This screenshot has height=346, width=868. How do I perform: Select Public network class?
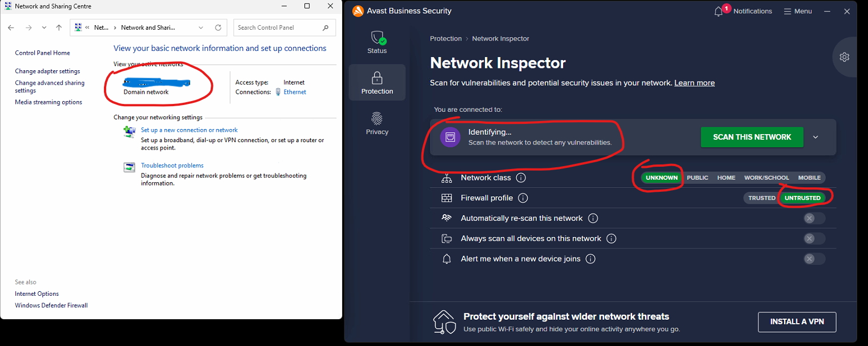click(x=697, y=178)
